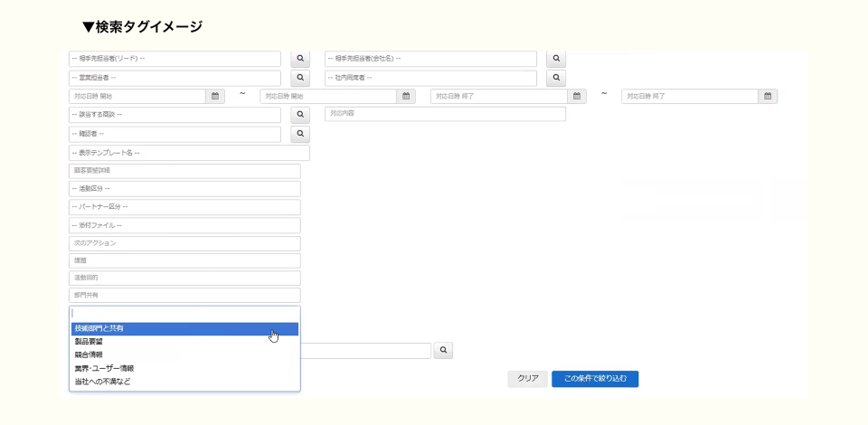Open lookup for 社内同席者 field
Image resolution: width=868 pixels, height=425 pixels.
(x=556, y=79)
